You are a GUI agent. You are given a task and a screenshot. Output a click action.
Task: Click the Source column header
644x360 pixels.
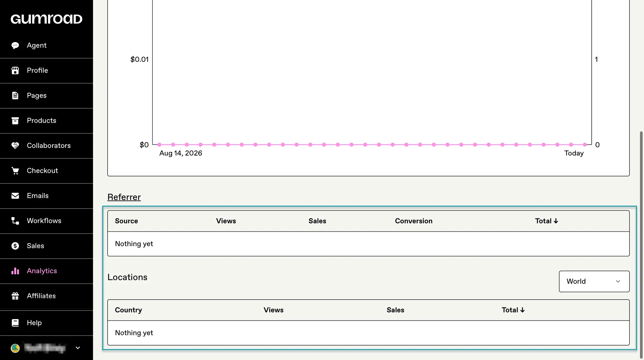pyautogui.click(x=126, y=221)
